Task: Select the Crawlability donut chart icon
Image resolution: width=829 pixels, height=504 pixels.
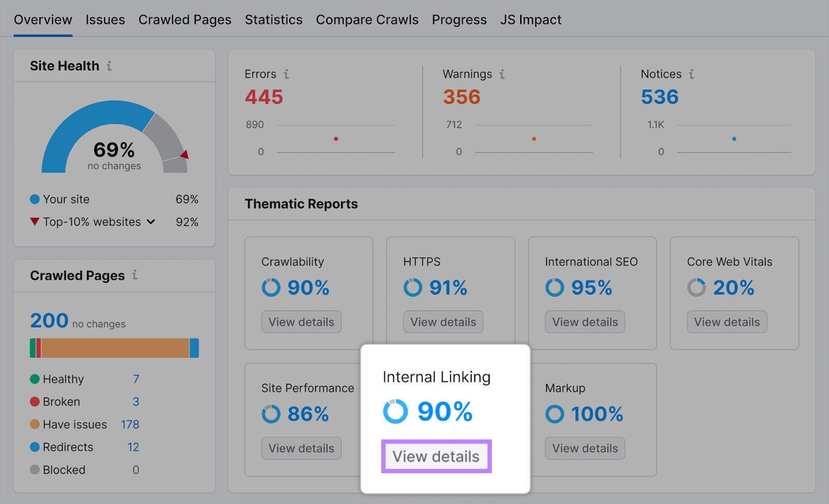Action: [x=271, y=287]
